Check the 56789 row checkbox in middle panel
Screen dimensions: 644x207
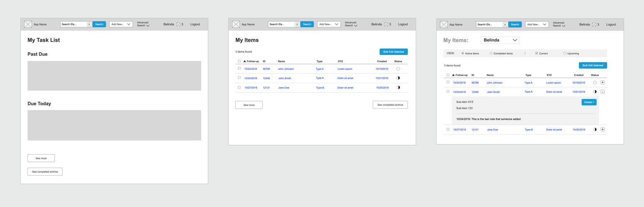click(239, 68)
